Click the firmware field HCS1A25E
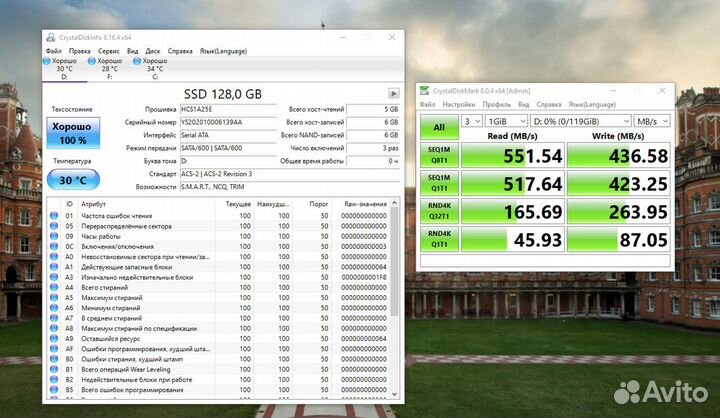Viewport: 720px width, 418px height. [228, 109]
